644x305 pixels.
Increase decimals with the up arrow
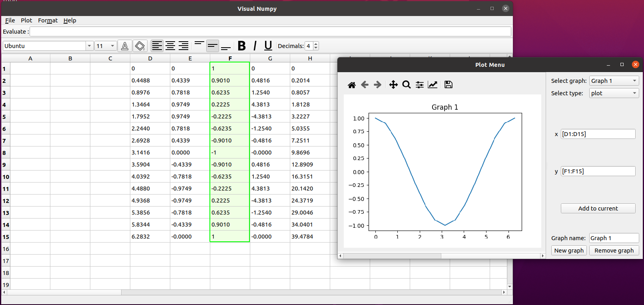(x=316, y=44)
